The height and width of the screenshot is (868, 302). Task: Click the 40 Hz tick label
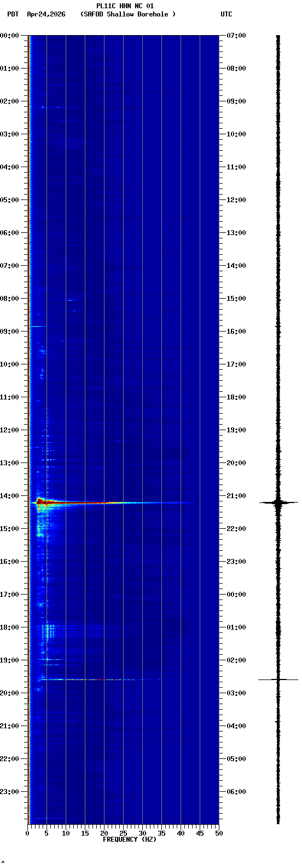tap(181, 833)
